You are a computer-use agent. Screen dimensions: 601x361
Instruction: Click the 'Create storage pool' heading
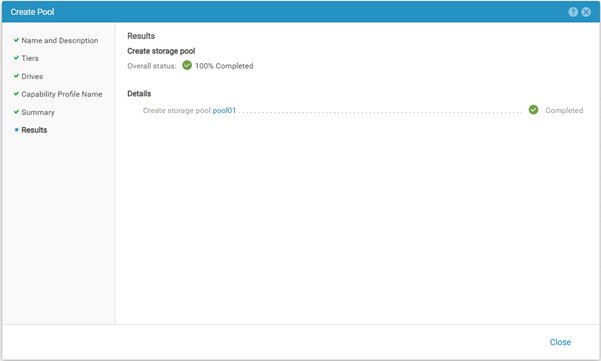point(161,51)
